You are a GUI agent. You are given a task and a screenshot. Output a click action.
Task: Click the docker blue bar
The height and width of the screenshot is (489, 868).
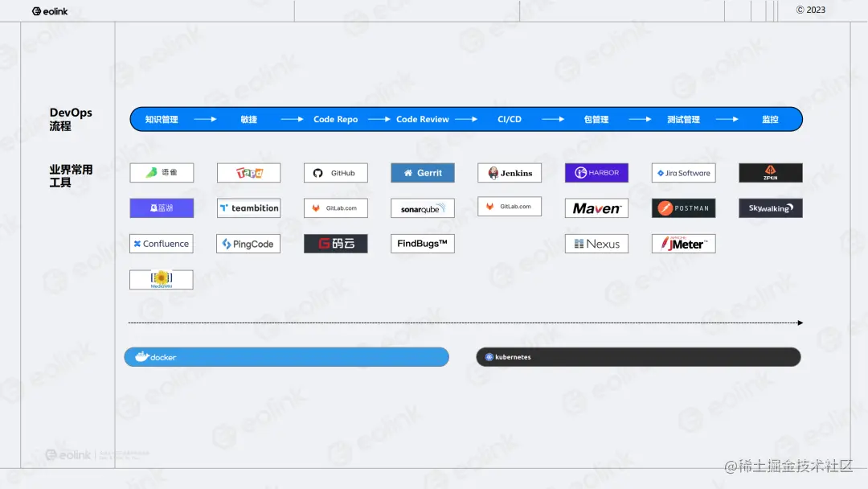point(286,357)
